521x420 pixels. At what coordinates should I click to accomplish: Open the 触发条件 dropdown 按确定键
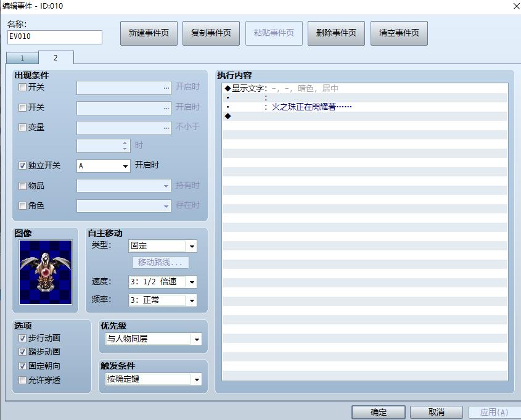tap(154, 379)
